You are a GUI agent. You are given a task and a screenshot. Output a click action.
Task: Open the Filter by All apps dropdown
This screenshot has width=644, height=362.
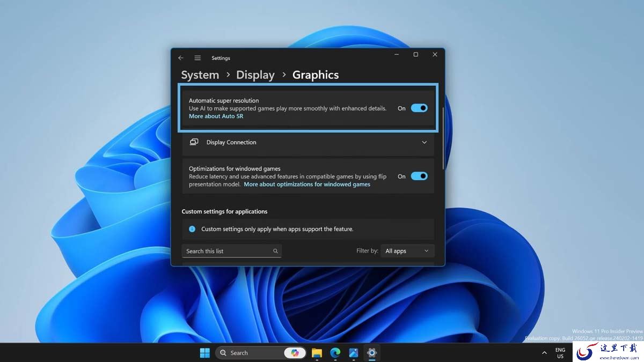coord(407,251)
